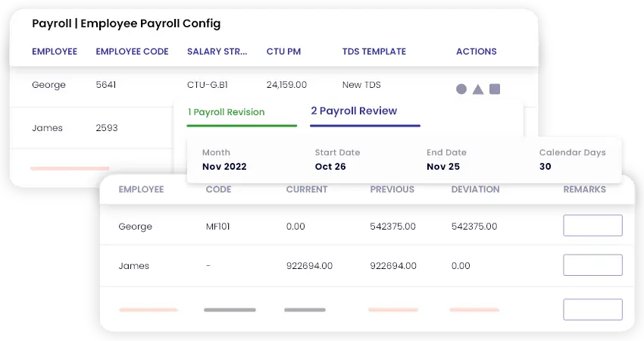Click the SALARY STR... column header
The width and height of the screenshot is (644, 341).
pos(217,52)
